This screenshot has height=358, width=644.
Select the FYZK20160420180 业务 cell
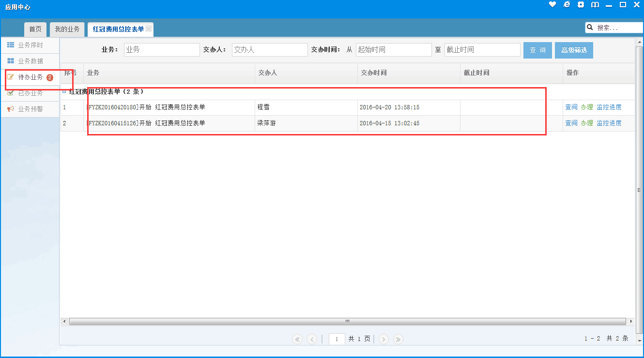click(x=169, y=107)
